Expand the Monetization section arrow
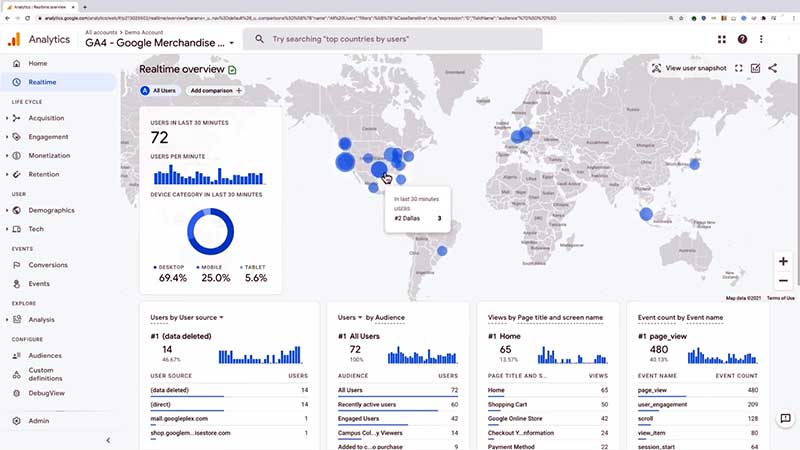The width and height of the screenshot is (800, 450). tap(7, 156)
